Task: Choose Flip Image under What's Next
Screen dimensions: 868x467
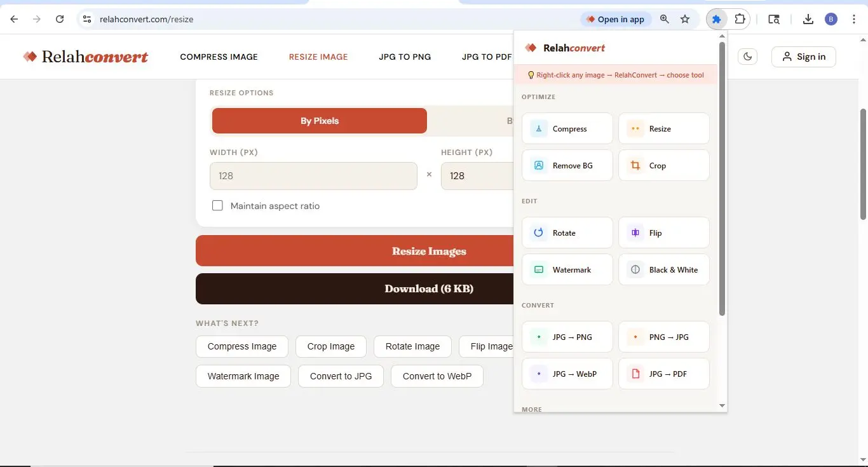Action: 486,346
